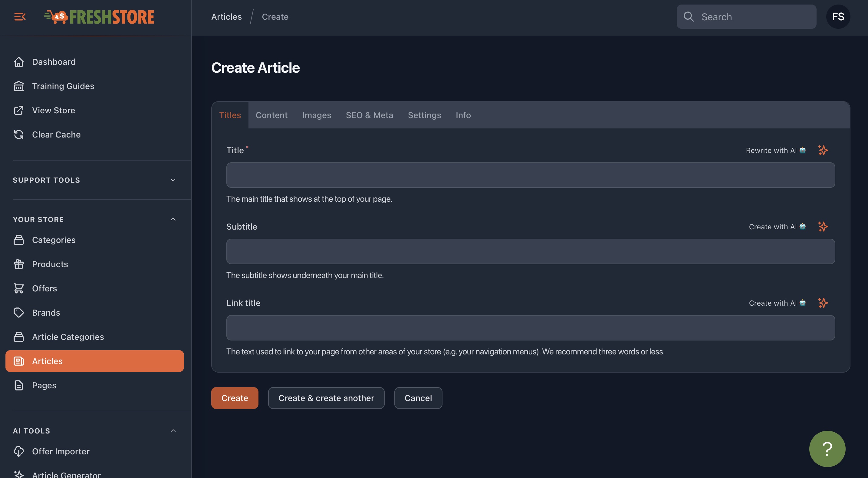Switch to the Content tab

tap(271, 115)
